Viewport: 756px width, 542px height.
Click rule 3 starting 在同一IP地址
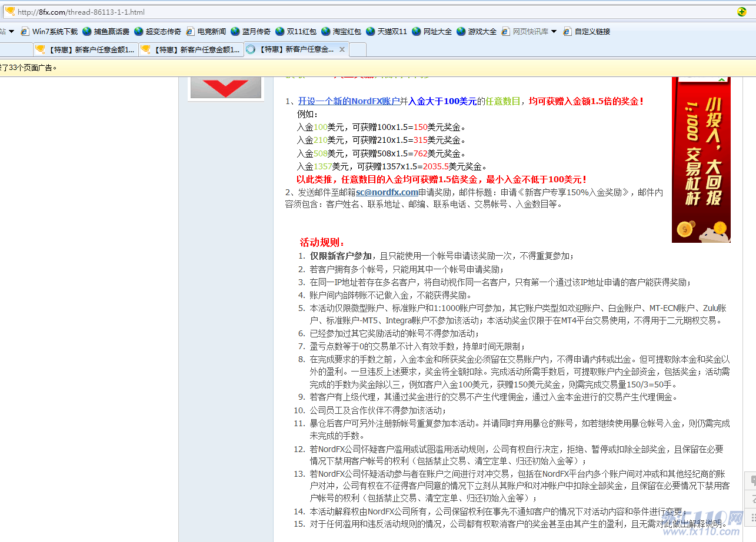tap(501, 282)
